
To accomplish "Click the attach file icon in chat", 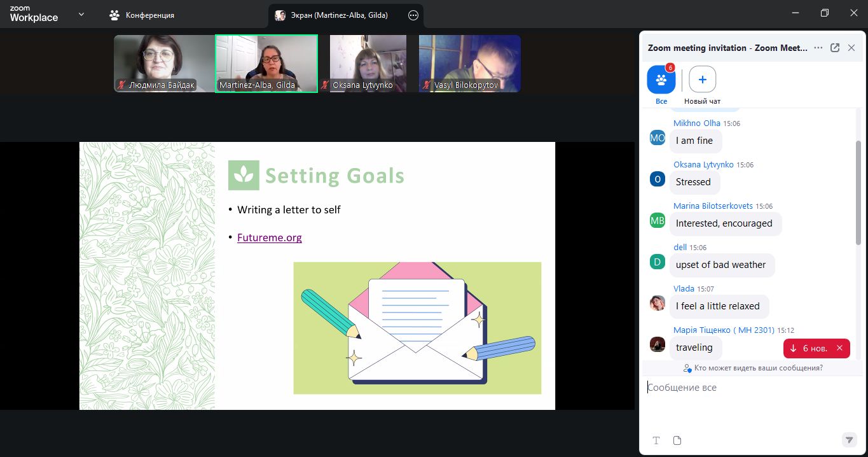I will tap(677, 440).
